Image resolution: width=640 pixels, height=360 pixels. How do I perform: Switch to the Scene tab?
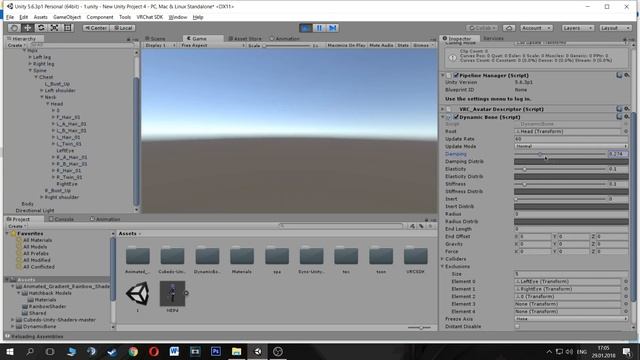156,38
